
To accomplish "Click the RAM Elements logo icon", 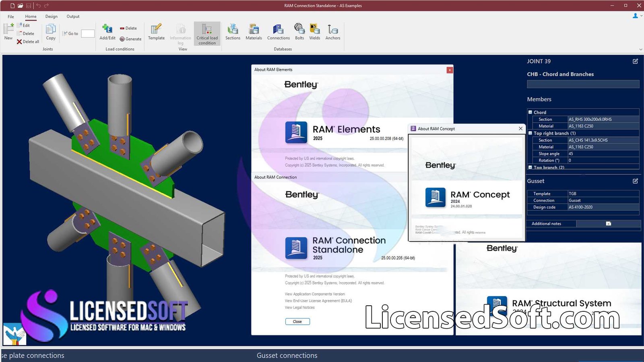I will [296, 132].
